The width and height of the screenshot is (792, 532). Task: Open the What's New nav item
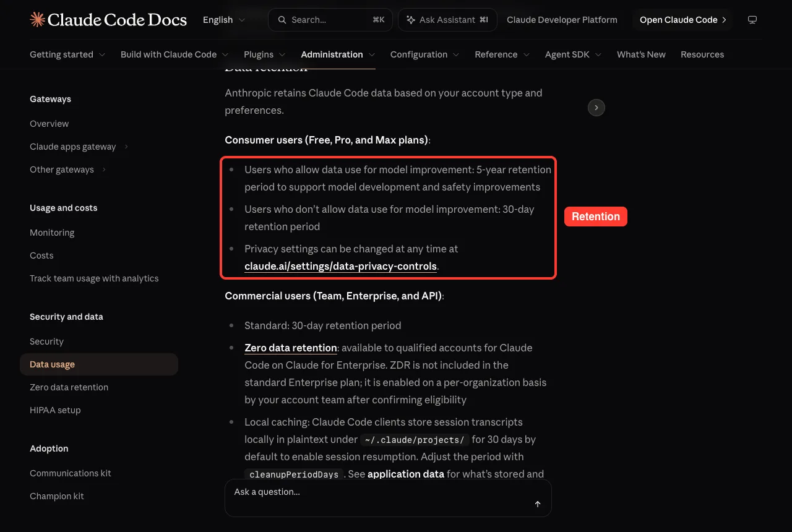[641, 54]
